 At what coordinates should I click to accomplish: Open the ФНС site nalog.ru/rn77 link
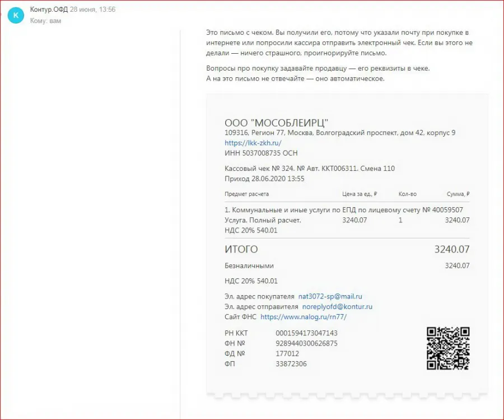coord(304,317)
